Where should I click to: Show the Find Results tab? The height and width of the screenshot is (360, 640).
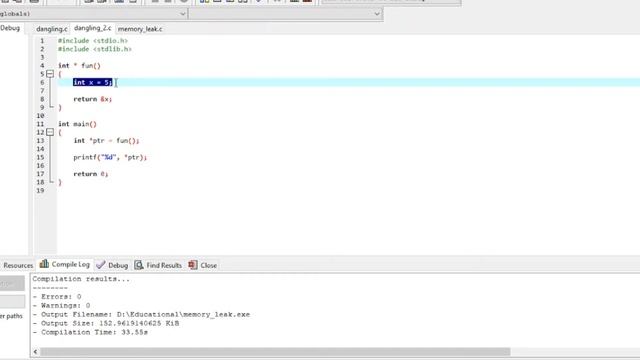tap(164, 265)
